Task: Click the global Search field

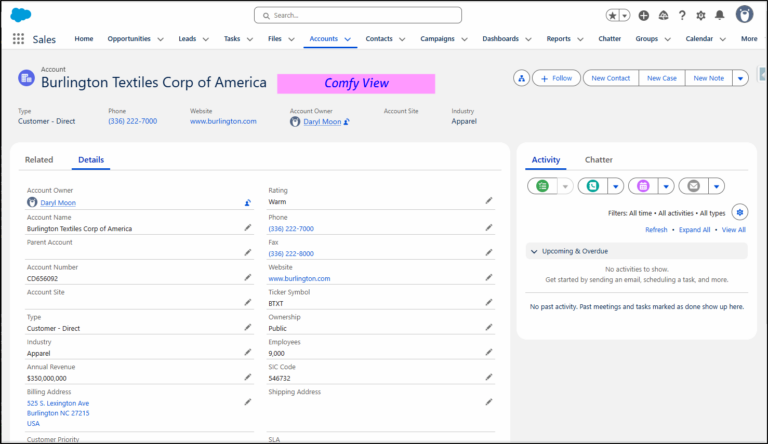Action: coord(358,15)
